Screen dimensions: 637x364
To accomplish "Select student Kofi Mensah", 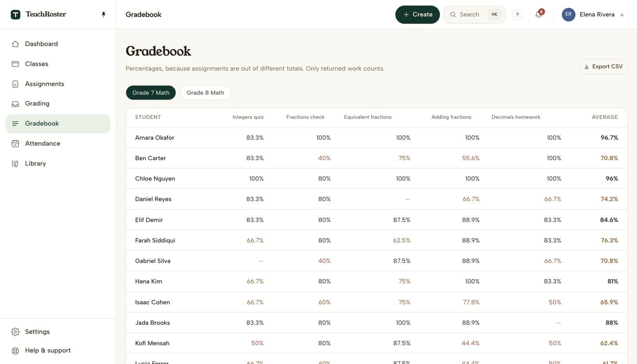I will click(x=152, y=344).
